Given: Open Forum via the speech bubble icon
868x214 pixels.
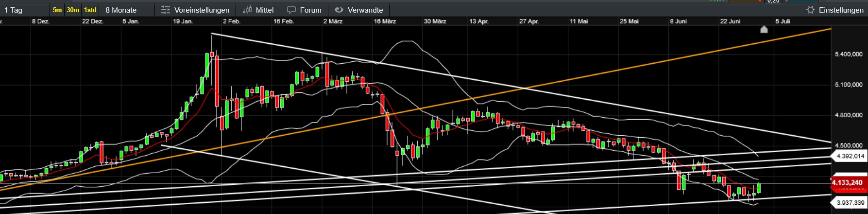Looking at the screenshot, I should point(291,10).
